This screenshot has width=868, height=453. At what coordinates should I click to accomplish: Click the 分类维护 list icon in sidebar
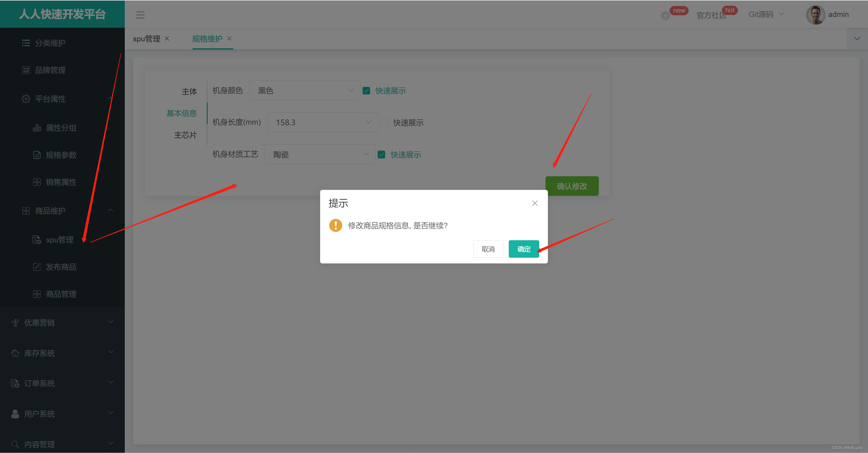point(26,43)
